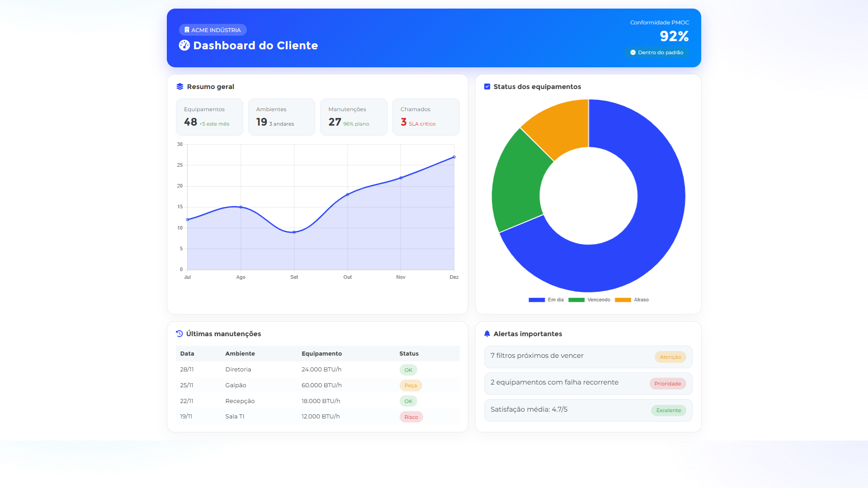Click the Peça status badge on Galpão row
The height and width of the screenshot is (488, 868).
coord(410,385)
